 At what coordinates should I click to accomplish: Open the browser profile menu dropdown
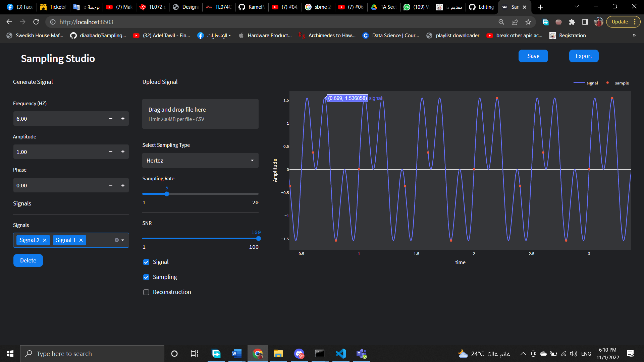tap(599, 22)
